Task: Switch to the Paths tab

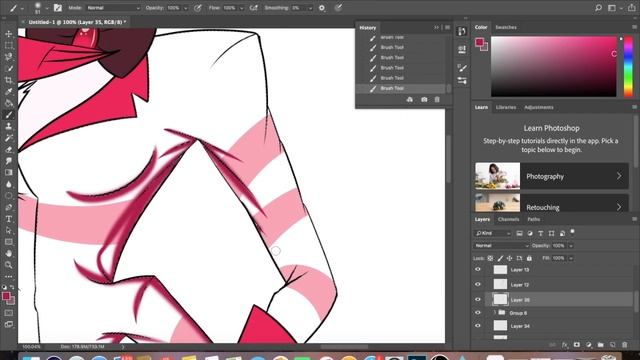Action: point(533,220)
